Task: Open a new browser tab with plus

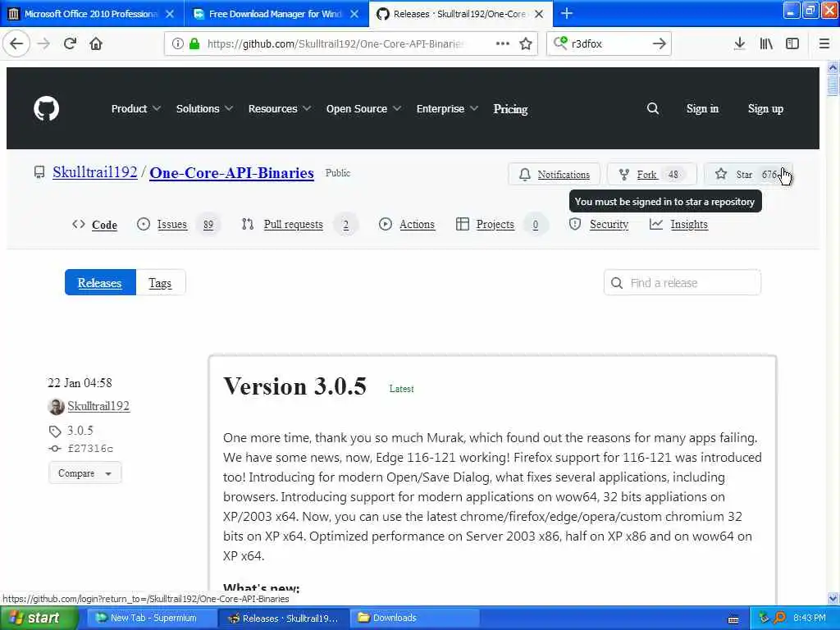Action: (567, 13)
